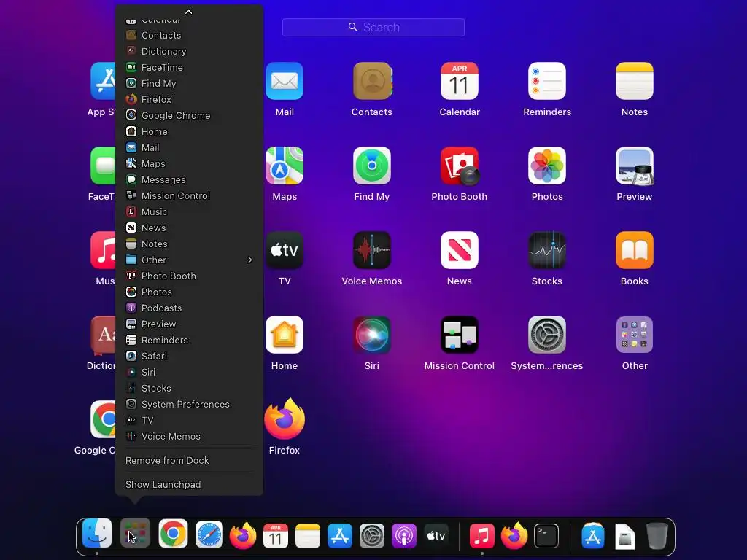The height and width of the screenshot is (560, 747).
Task: Choose Safari in the Dock menu
Action: pos(189,356)
